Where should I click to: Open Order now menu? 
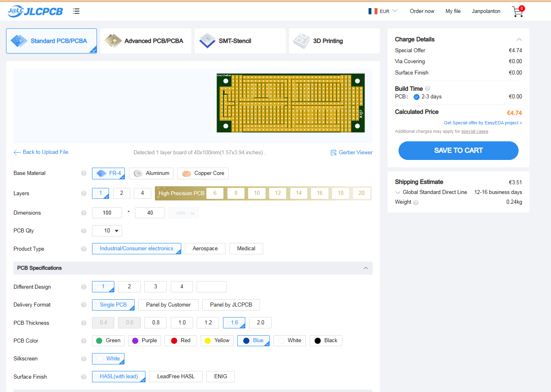pos(422,11)
